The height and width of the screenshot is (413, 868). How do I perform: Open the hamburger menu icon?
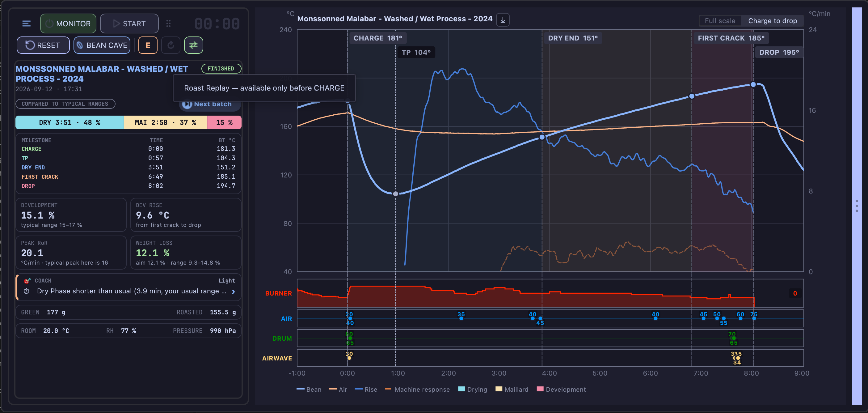pyautogui.click(x=26, y=23)
